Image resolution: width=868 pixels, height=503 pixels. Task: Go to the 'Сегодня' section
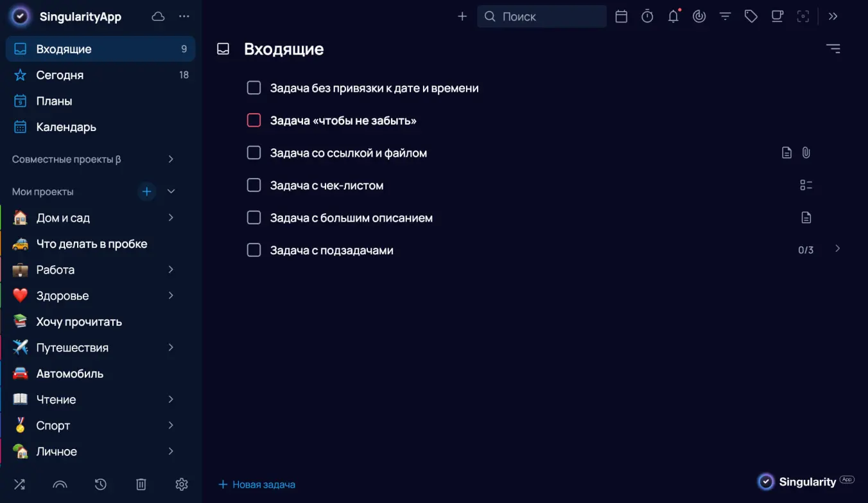(x=60, y=75)
